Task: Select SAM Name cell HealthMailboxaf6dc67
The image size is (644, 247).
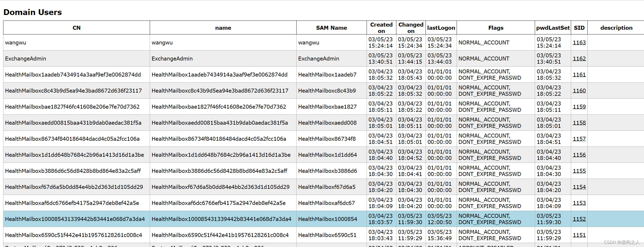Action: pos(332,203)
